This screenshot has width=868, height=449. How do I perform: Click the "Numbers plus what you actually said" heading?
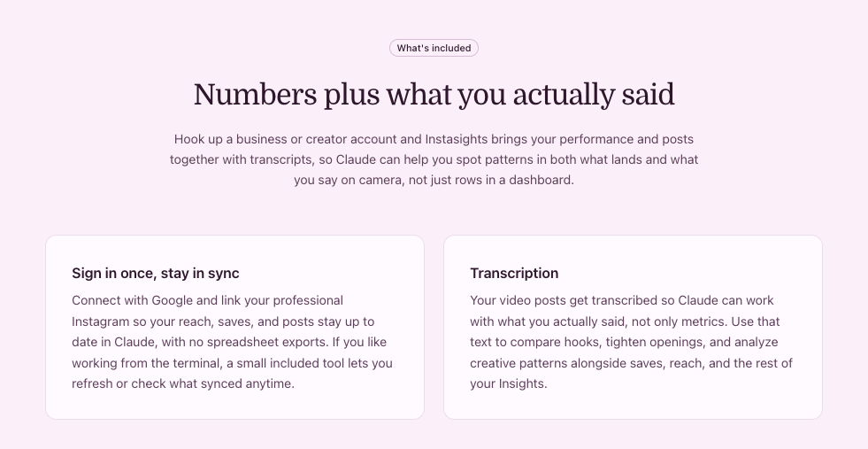click(434, 95)
